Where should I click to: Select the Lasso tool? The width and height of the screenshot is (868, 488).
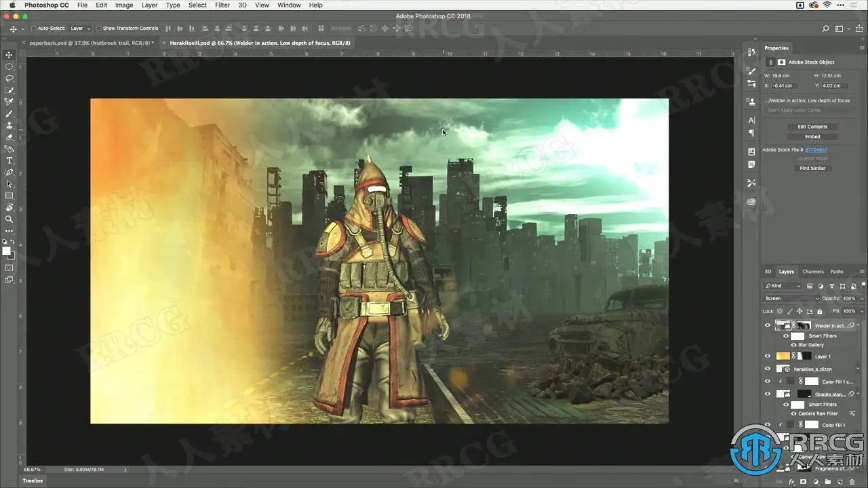[x=9, y=78]
